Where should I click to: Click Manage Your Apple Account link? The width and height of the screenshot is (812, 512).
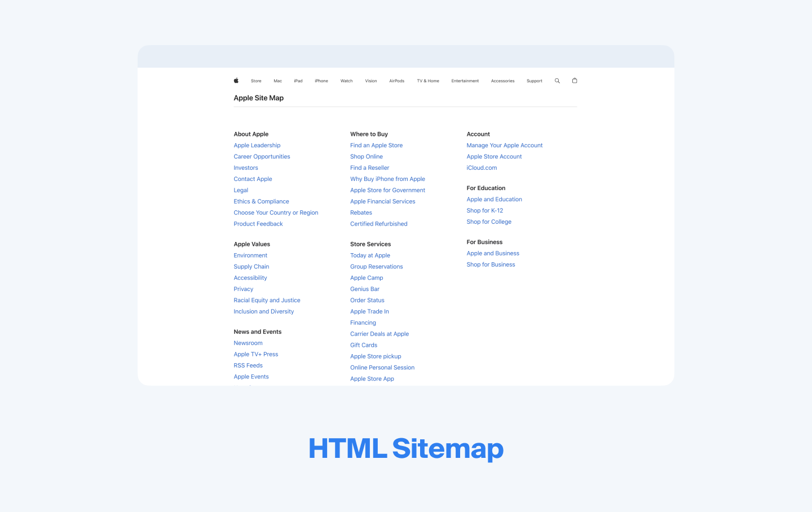click(x=505, y=145)
